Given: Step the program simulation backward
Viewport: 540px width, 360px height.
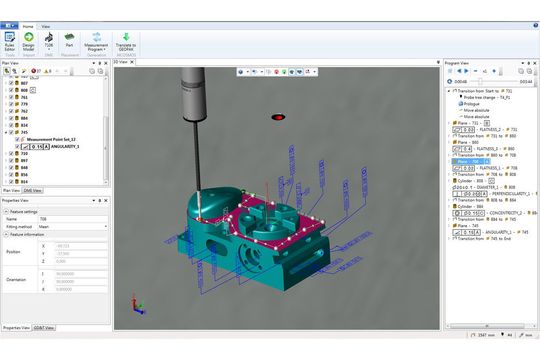Looking at the screenshot, I should (x=459, y=71).
